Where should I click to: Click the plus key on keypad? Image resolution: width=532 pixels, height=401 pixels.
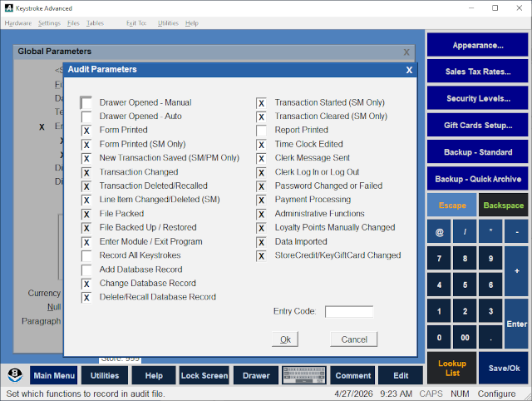click(516, 271)
